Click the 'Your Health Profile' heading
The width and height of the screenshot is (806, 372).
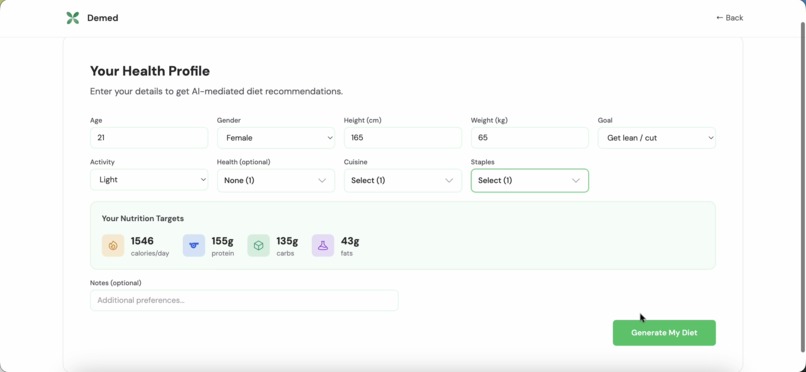click(150, 71)
